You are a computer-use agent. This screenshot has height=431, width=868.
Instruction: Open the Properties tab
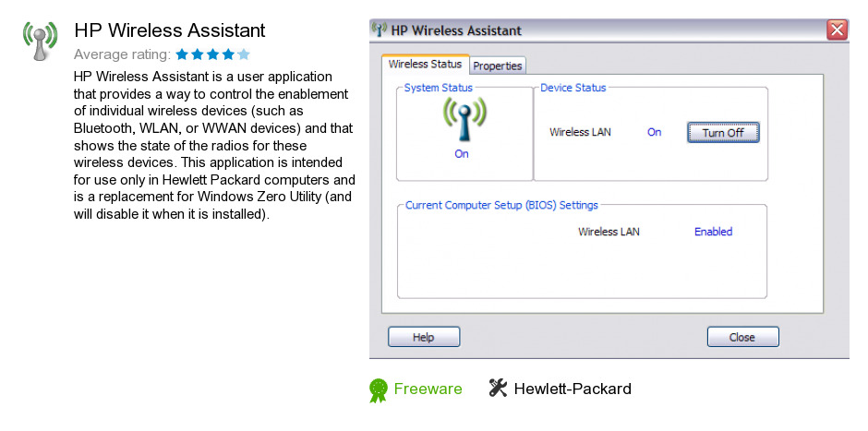click(x=498, y=66)
